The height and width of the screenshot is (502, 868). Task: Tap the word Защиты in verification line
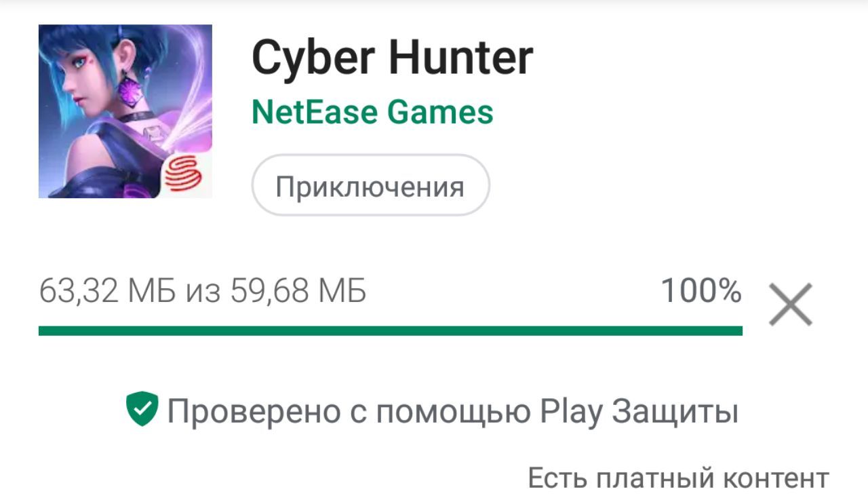tap(675, 412)
